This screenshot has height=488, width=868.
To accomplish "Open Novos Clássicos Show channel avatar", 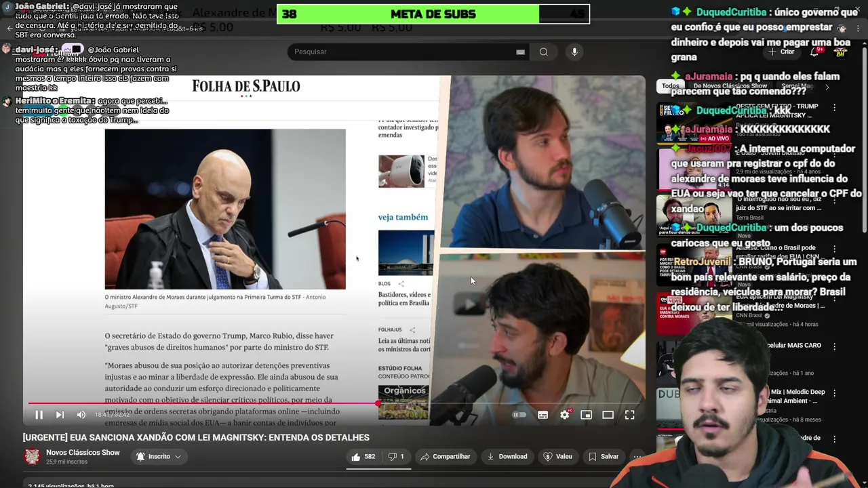I will coord(32,457).
